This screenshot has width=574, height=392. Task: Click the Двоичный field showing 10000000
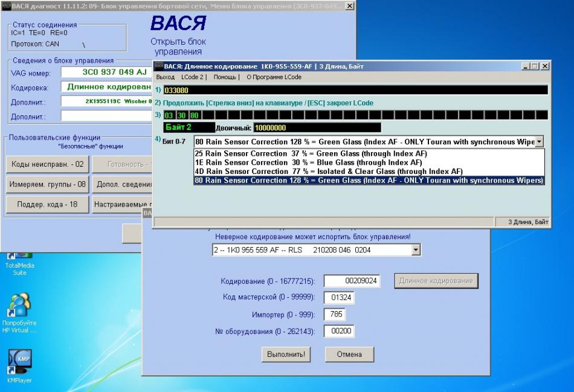click(317, 127)
